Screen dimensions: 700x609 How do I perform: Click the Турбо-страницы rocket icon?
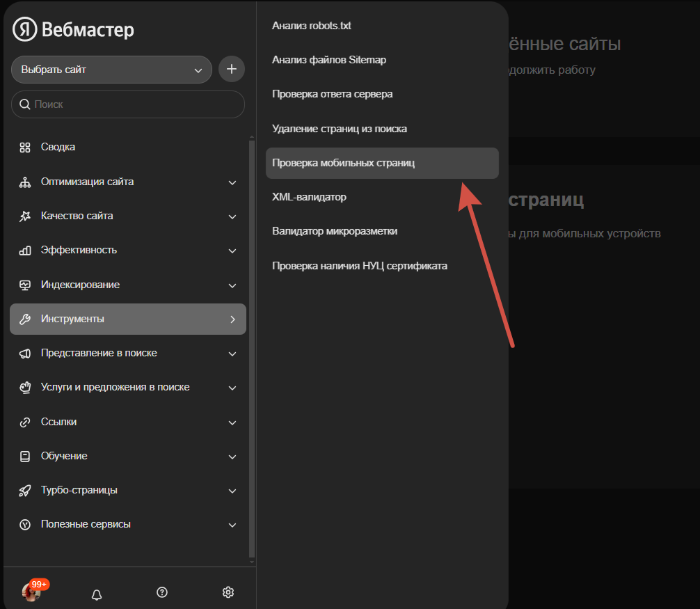(25, 491)
